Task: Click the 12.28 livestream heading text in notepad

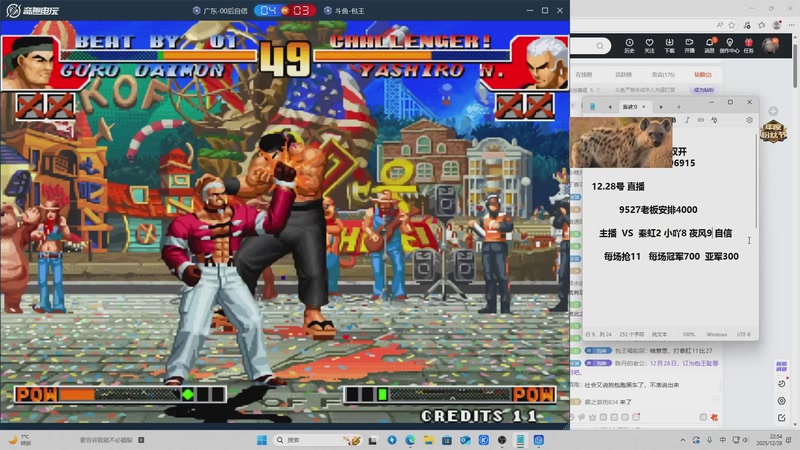Action: [618, 187]
